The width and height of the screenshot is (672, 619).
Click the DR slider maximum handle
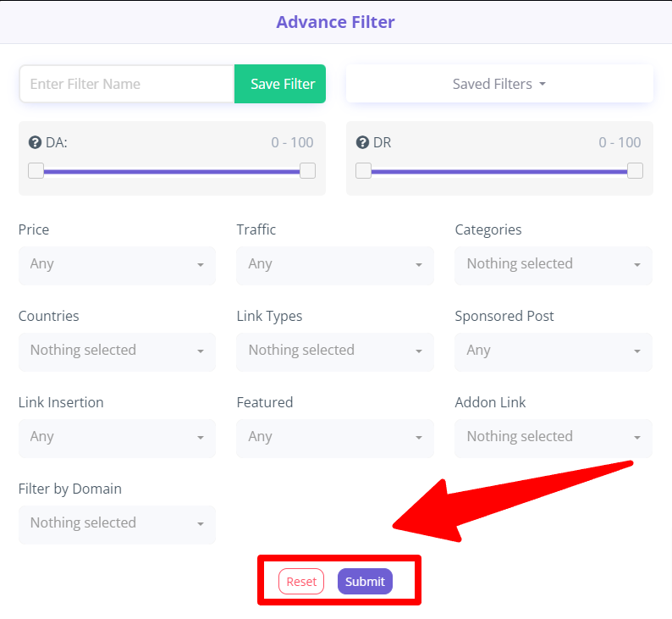click(x=635, y=170)
